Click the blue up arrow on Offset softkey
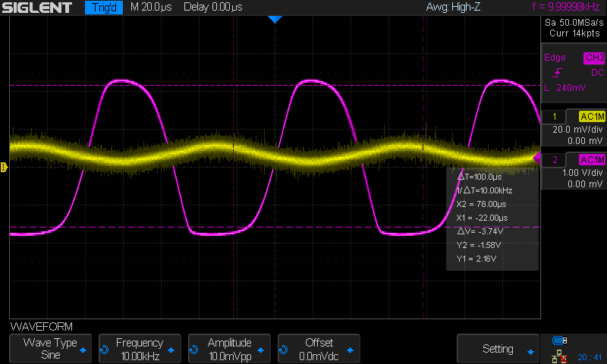Screen dimensions: 607x364 pyautogui.click(x=350, y=350)
